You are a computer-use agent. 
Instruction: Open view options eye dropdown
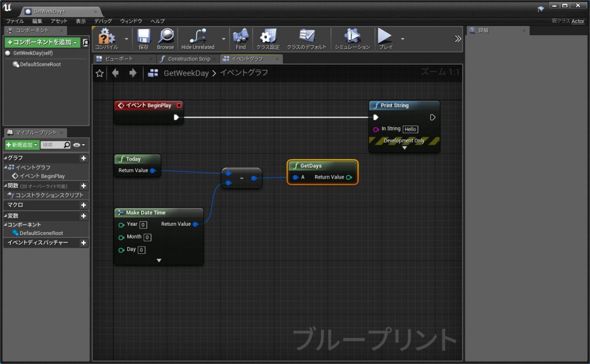pyautogui.click(x=79, y=145)
